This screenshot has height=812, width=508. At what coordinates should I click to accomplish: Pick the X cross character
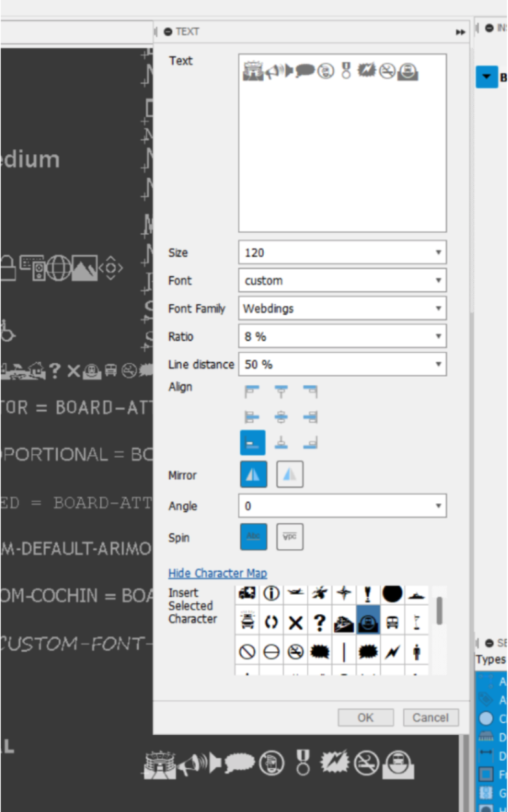click(295, 623)
